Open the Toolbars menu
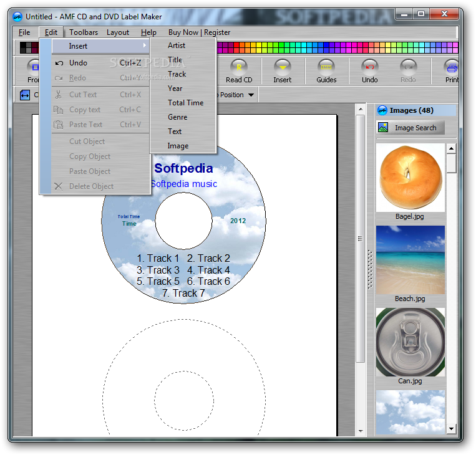Screen dimensions: 476x455 (x=84, y=32)
